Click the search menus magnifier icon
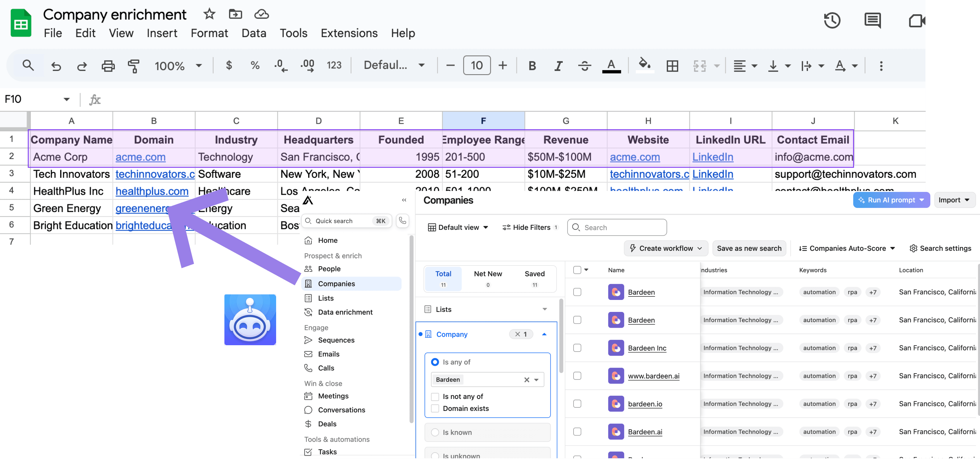The height and width of the screenshot is (474, 980). [x=28, y=65]
